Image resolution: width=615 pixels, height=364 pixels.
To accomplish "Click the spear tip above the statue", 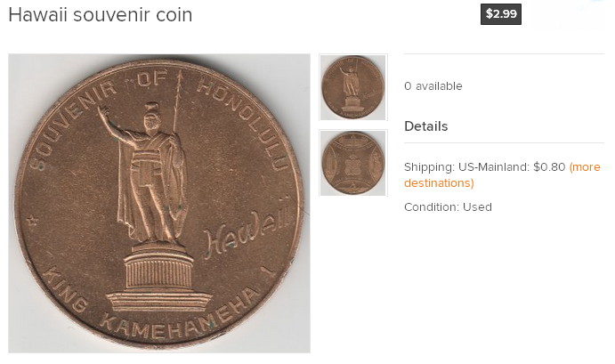I will click(x=180, y=80).
